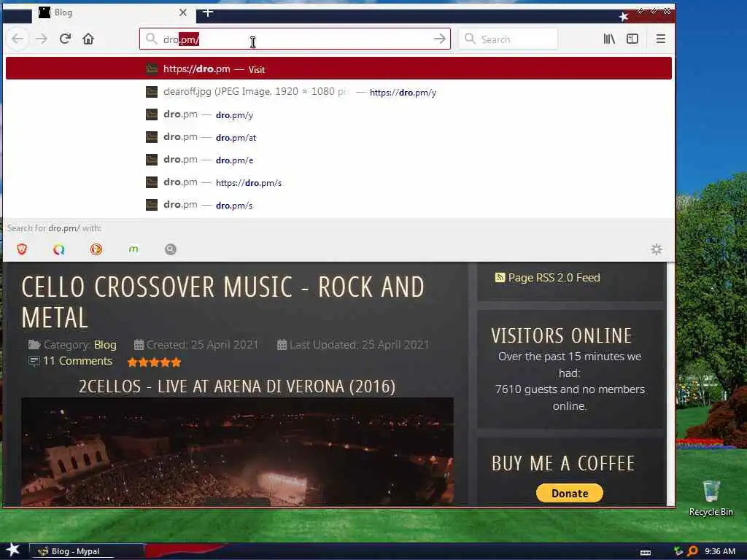
Task: Select the Blog browser tab
Action: pos(113,12)
